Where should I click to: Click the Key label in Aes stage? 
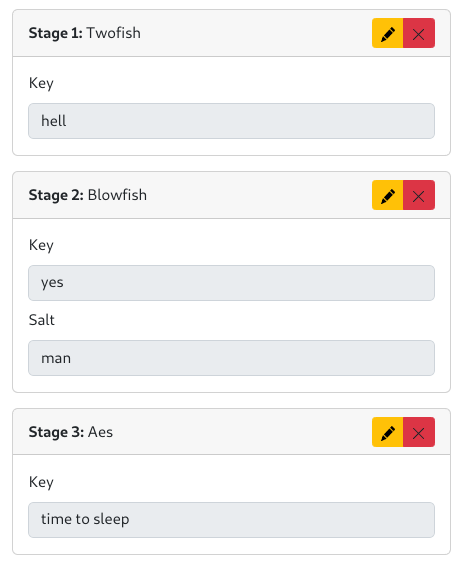(x=41, y=482)
